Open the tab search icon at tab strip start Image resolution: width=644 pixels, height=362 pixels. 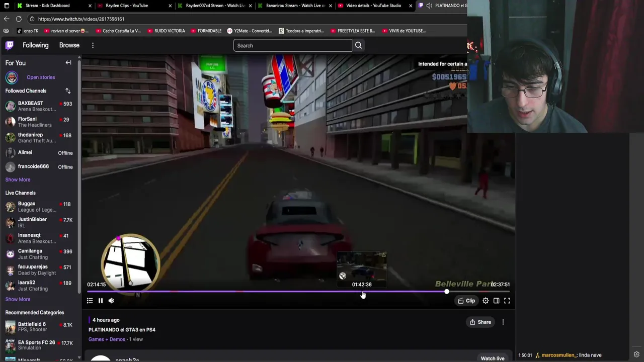pos(6,6)
